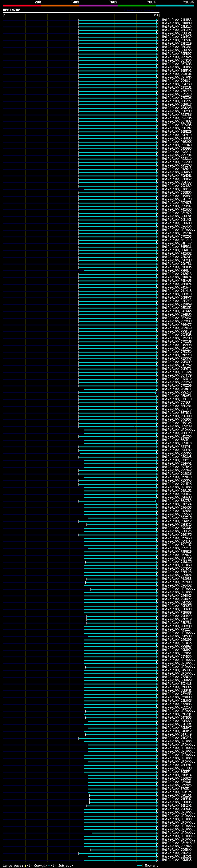Image resolution: width=197 pixels, height=868 pixels.
Task: Select hit label UniRef100_P42643
Action: coord(177,169)
